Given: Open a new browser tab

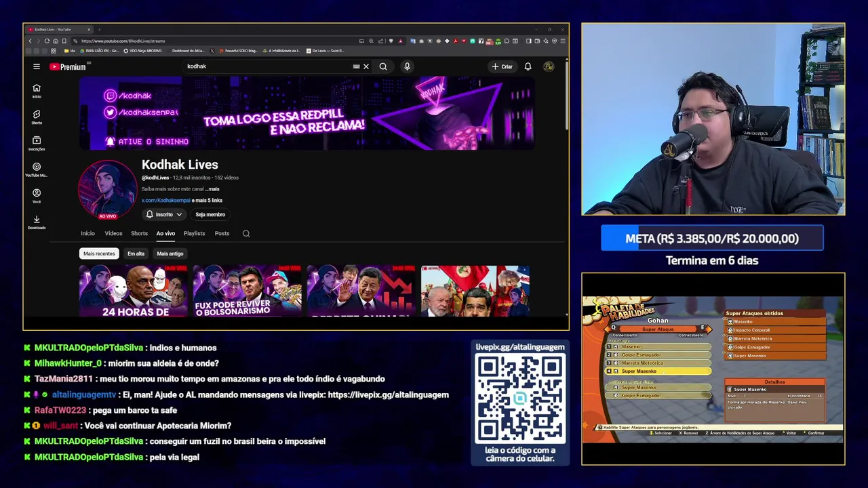Looking at the screenshot, I should point(99,29).
